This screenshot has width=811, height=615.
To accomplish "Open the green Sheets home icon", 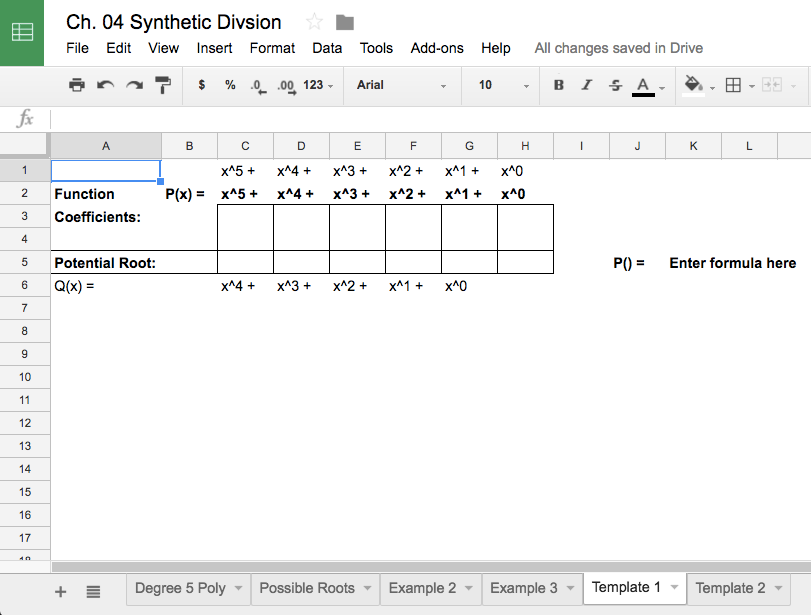I will point(22,33).
